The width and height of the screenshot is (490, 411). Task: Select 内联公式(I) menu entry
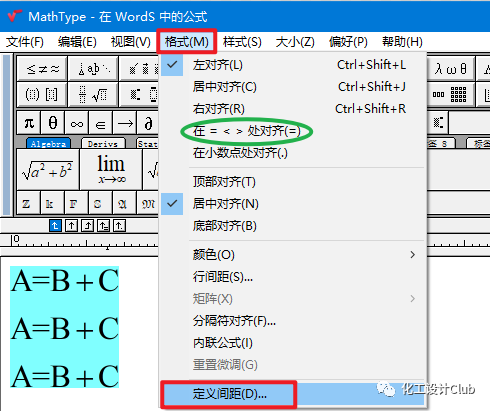[292, 343]
